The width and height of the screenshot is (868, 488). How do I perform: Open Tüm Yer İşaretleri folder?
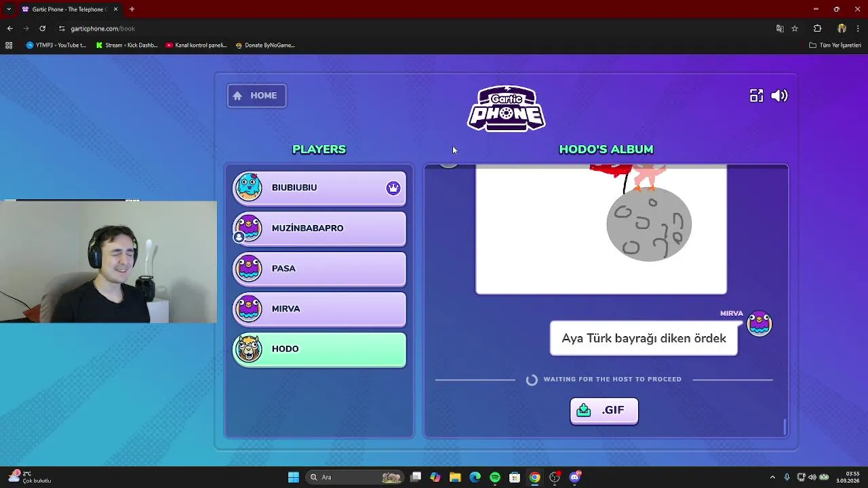point(835,45)
